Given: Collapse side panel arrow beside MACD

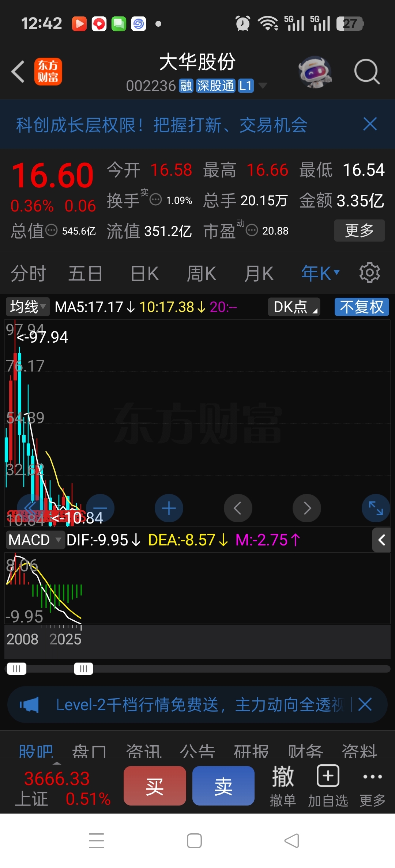Looking at the screenshot, I should tap(381, 540).
